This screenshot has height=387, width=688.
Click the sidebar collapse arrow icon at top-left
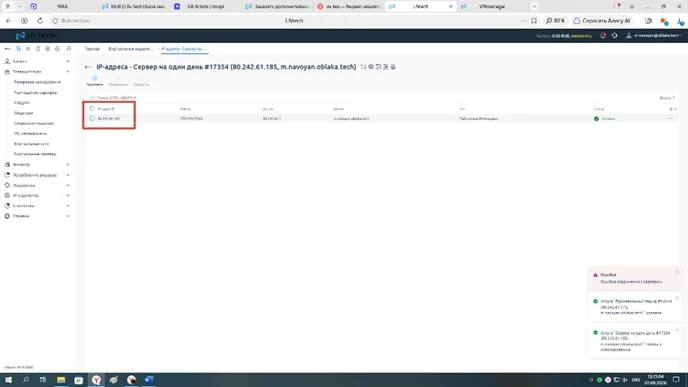coord(7,49)
